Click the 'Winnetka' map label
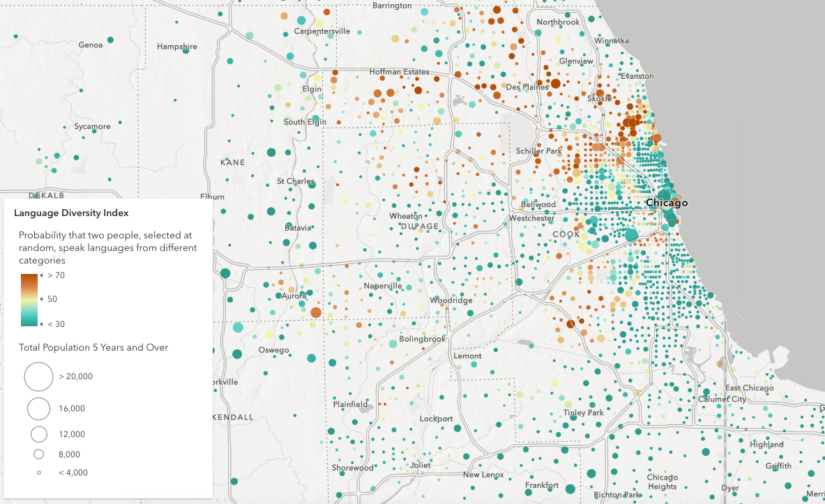The height and width of the screenshot is (504, 825). coord(612,40)
